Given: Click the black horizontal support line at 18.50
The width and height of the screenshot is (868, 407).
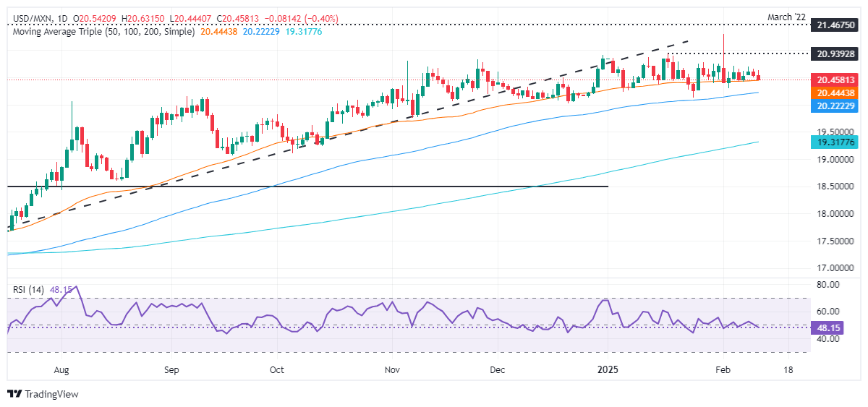Looking at the screenshot, I should [308, 187].
